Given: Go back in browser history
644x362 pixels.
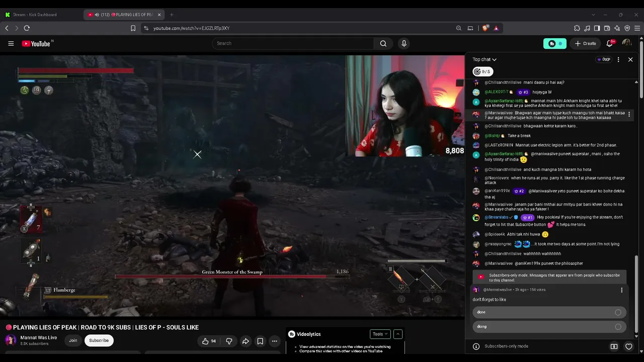Looking at the screenshot, I should (x=7, y=28).
